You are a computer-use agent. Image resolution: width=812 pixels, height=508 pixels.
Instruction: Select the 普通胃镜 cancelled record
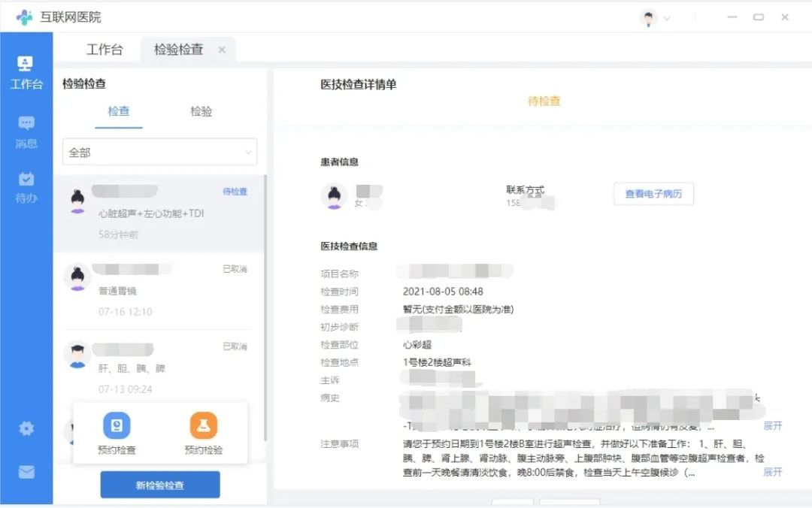pyautogui.click(x=159, y=291)
